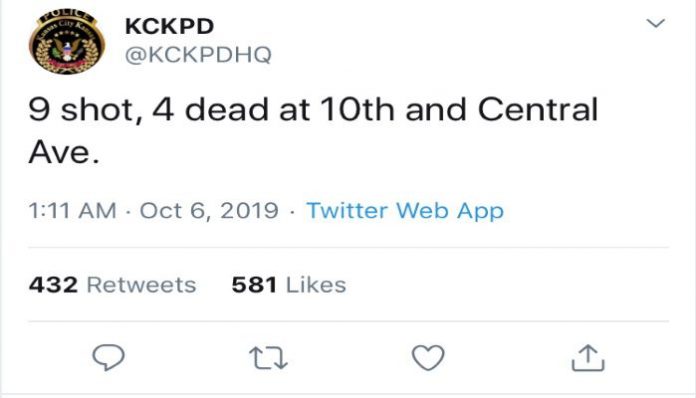
Task: Select the word 'Ave.' in the tweet
Action: [64, 152]
